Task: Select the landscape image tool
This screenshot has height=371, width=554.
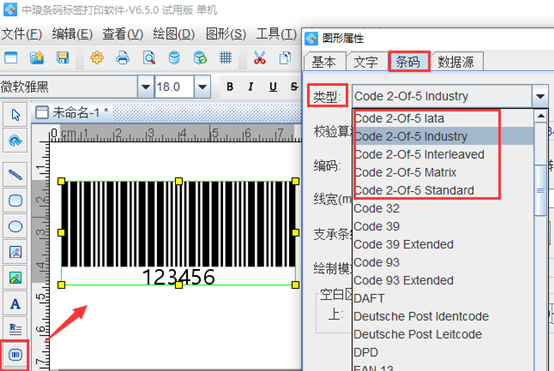Action: 15,278
